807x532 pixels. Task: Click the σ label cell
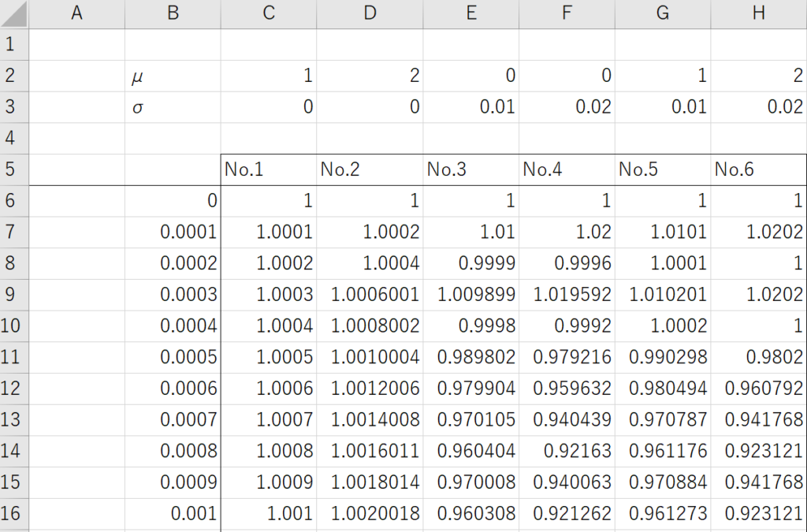[173, 107]
